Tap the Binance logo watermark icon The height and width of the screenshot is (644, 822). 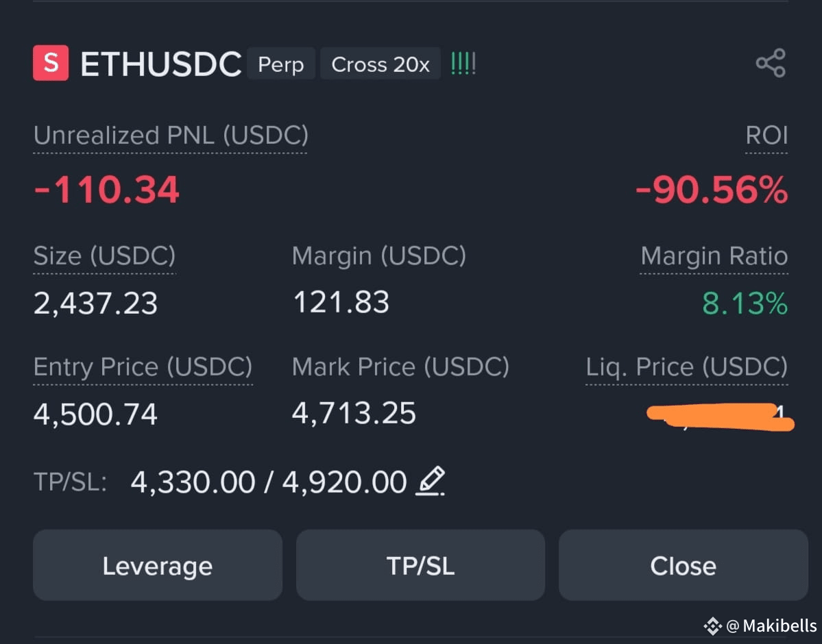[x=713, y=626]
